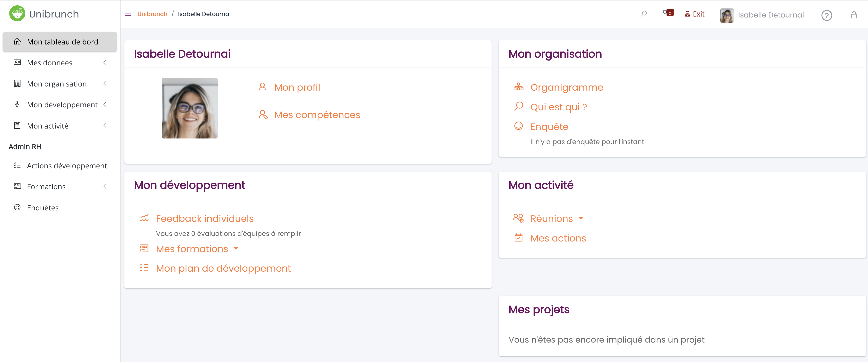Expand Mes données sidebar menu
Screen dimensions: 868x362
pos(105,62)
